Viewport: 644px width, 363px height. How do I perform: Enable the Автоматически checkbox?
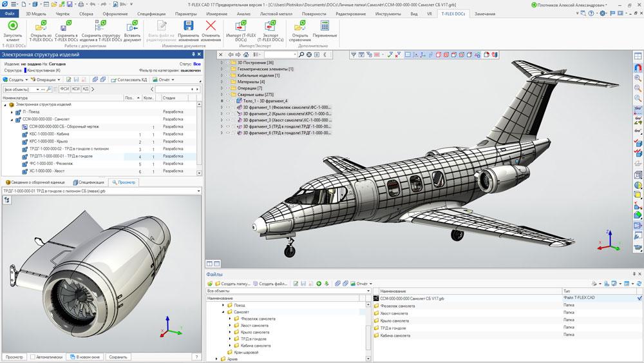32,357
